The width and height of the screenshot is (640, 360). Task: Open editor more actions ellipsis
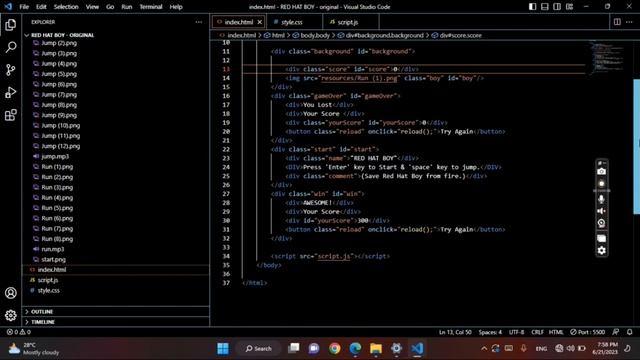(629, 22)
